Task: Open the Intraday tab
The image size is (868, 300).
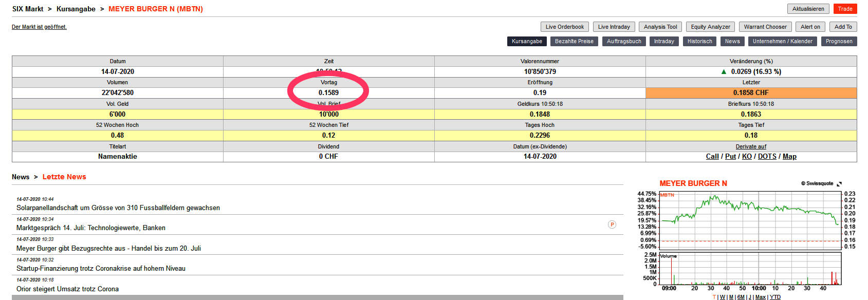Action: coord(664,41)
